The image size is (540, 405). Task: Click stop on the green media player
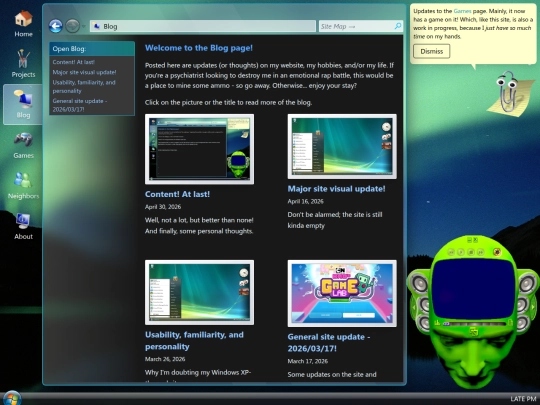tap(471, 252)
